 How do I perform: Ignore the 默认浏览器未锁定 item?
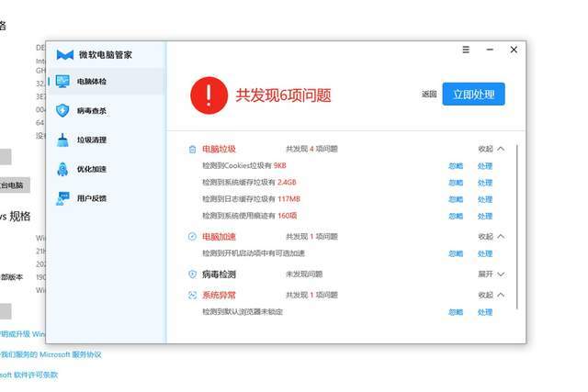[456, 312]
